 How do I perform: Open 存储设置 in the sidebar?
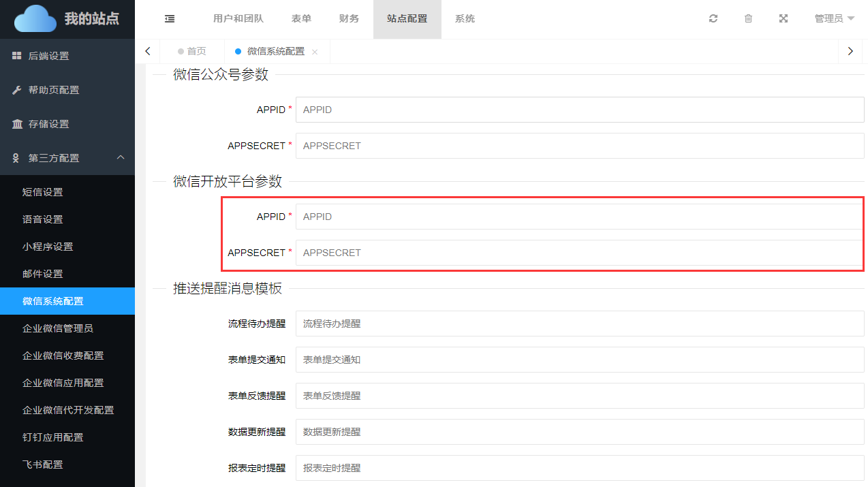tap(48, 124)
